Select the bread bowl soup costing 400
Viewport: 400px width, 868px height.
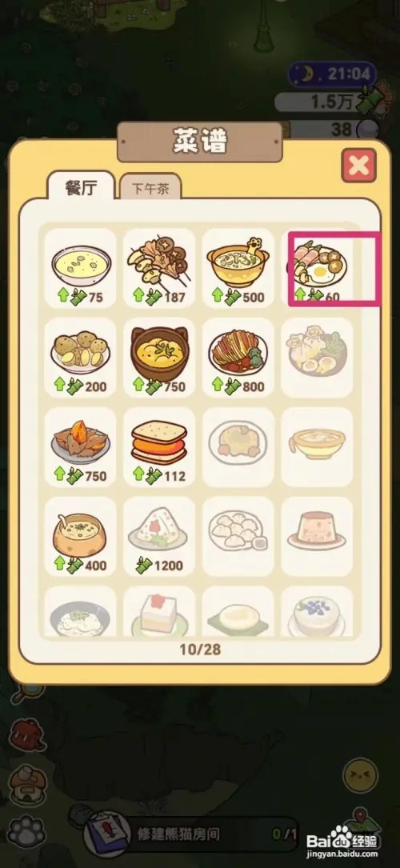[81, 537]
